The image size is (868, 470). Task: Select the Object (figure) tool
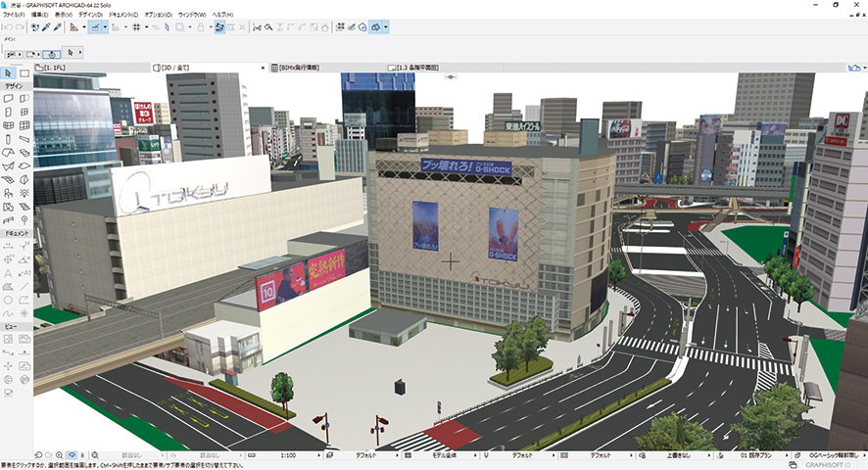coord(8,193)
